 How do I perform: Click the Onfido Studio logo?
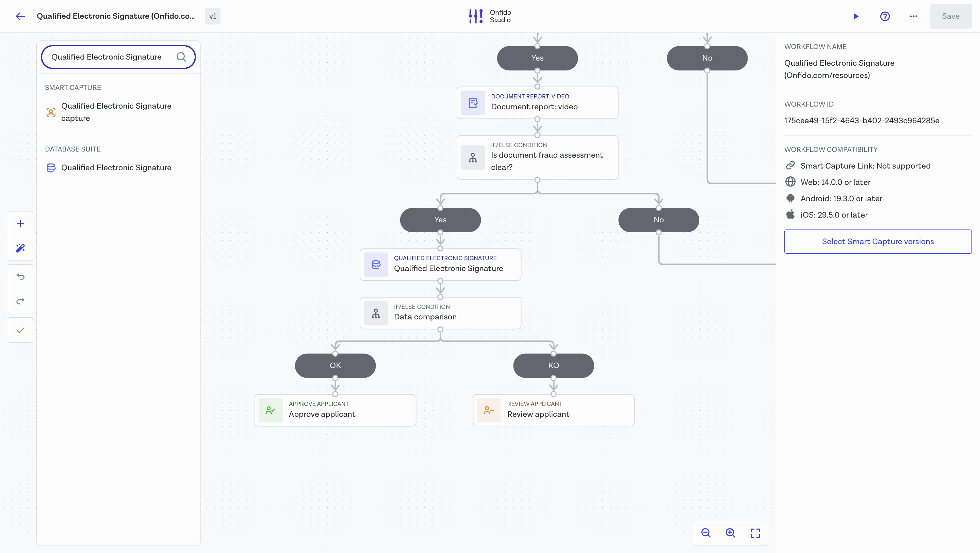(x=490, y=16)
